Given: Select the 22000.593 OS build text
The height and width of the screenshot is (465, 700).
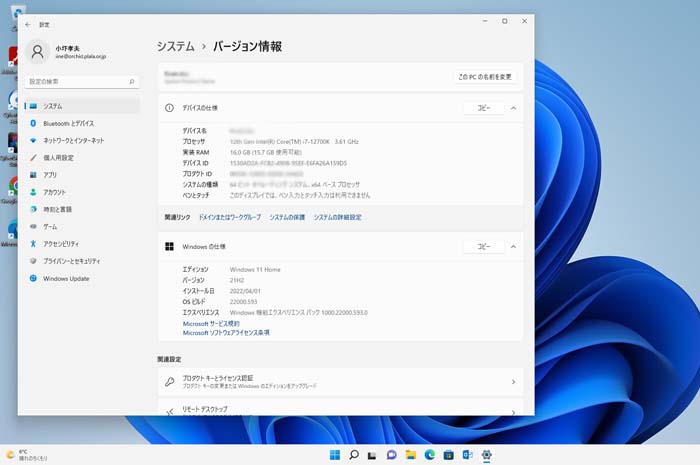Looking at the screenshot, I should point(243,302).
